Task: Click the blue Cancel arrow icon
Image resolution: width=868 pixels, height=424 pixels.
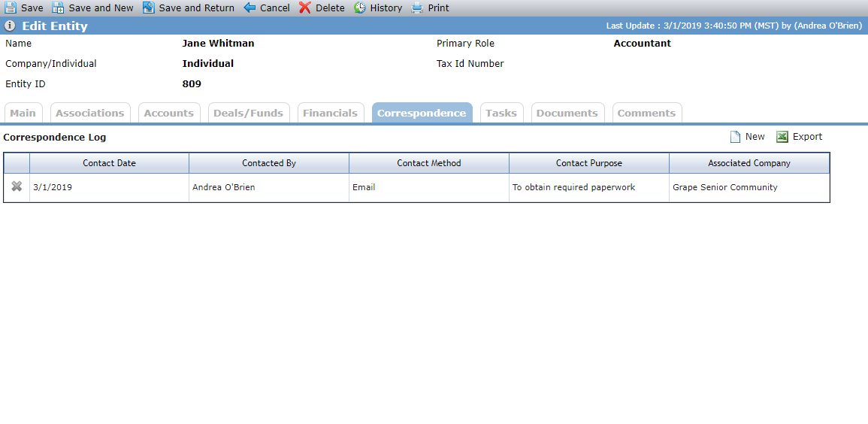Action: pos(250,8)
